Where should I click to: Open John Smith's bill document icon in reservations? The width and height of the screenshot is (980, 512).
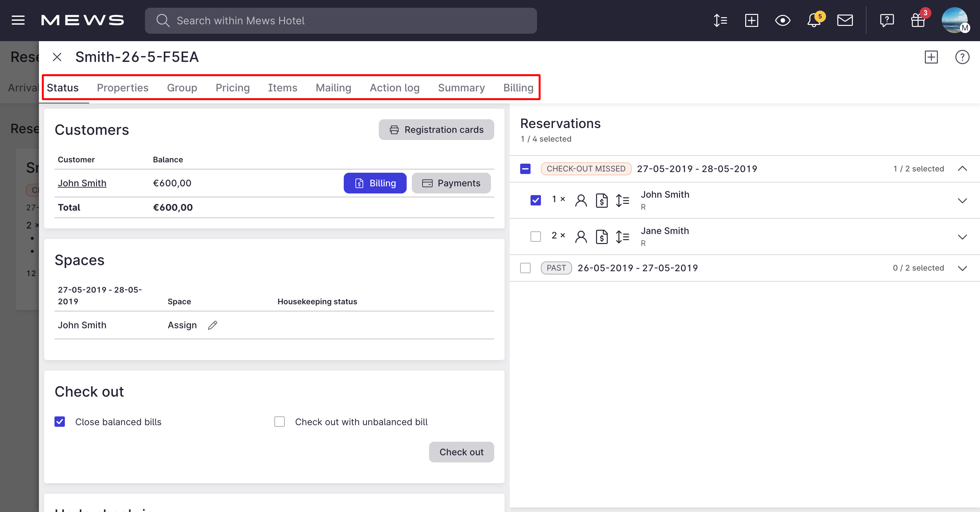602,200
